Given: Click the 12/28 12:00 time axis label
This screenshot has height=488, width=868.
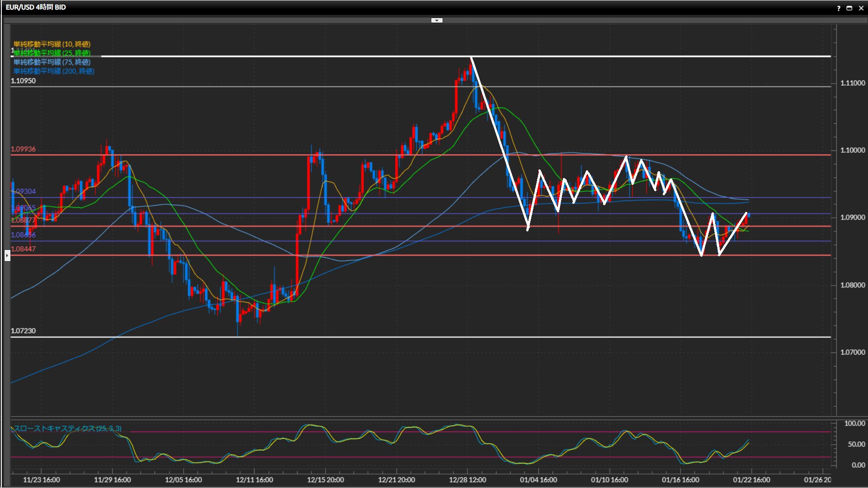Looking at the screenshot, I should tap(467, 480).
